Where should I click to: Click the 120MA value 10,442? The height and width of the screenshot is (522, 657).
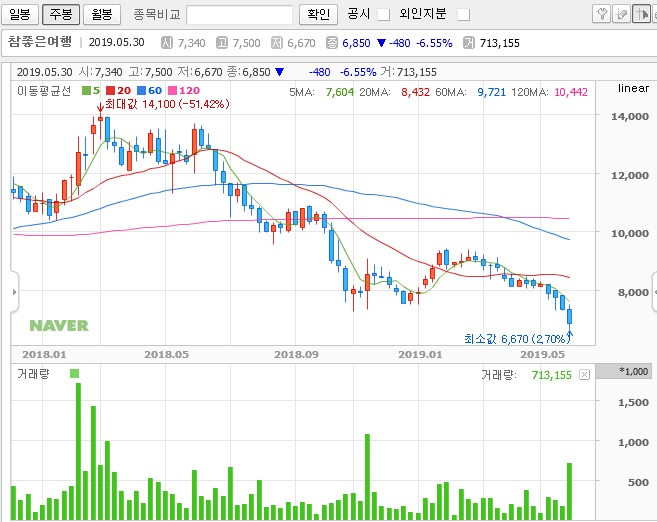coord(571,92)
